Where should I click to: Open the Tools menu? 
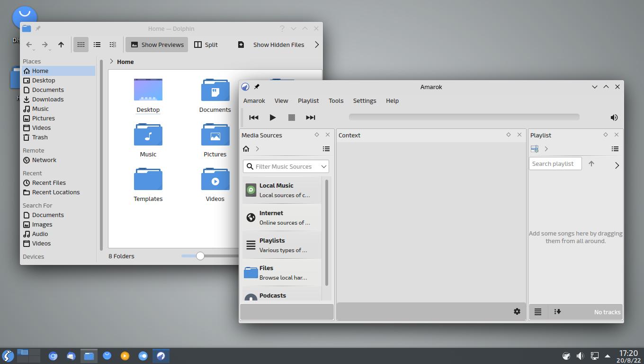[336, 100]
